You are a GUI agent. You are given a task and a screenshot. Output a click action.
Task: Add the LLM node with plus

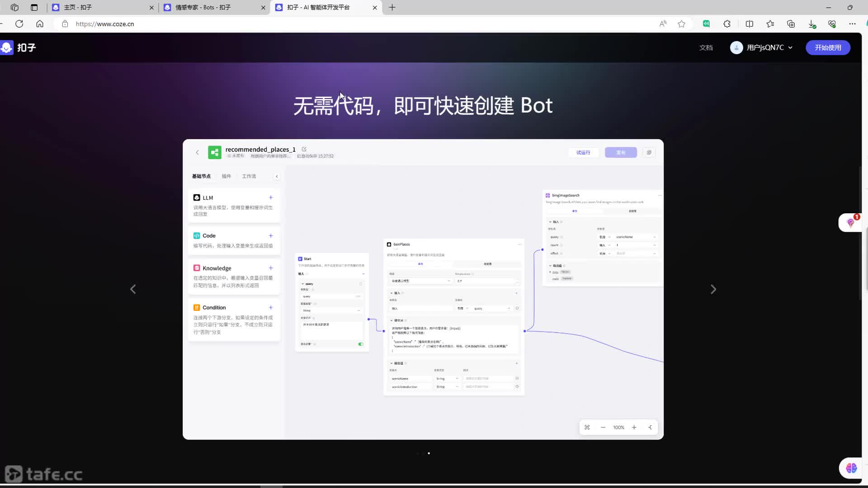click(x=271, y=197)
